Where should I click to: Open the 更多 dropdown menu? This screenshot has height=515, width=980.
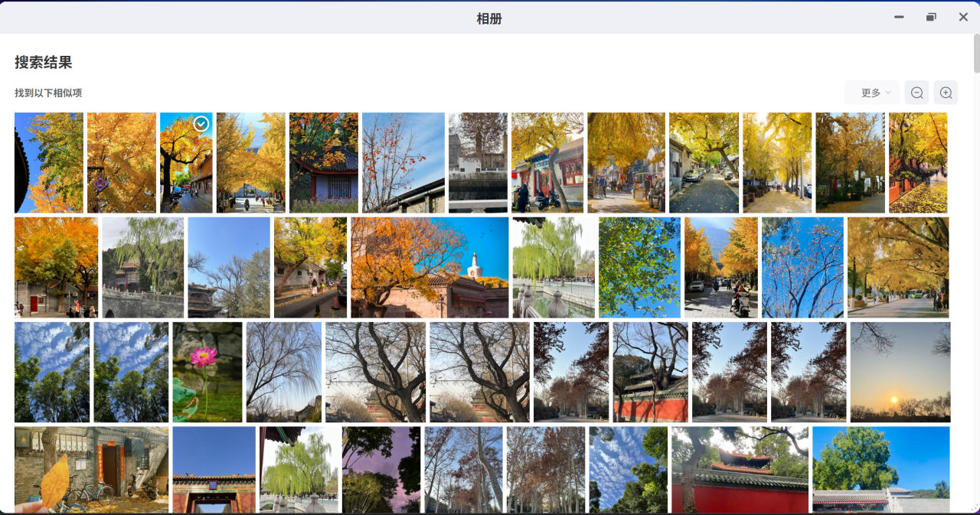[872, 93]
